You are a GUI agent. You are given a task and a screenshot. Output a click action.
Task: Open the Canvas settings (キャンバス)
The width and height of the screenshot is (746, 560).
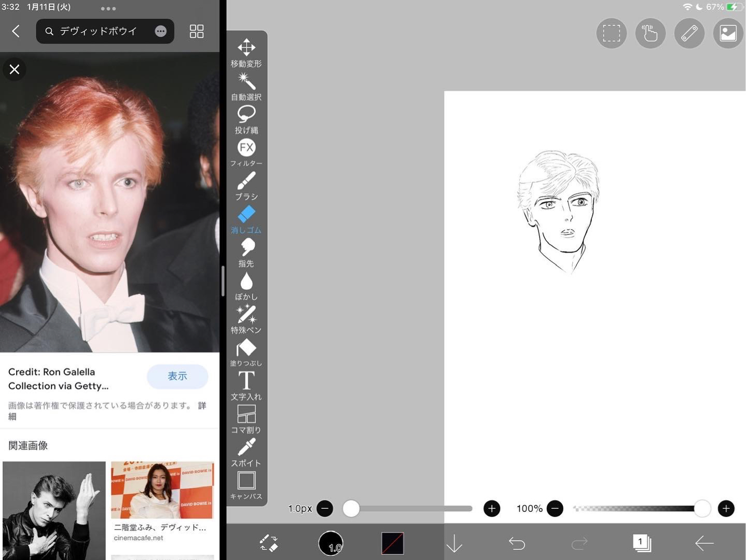pos(246,485)
